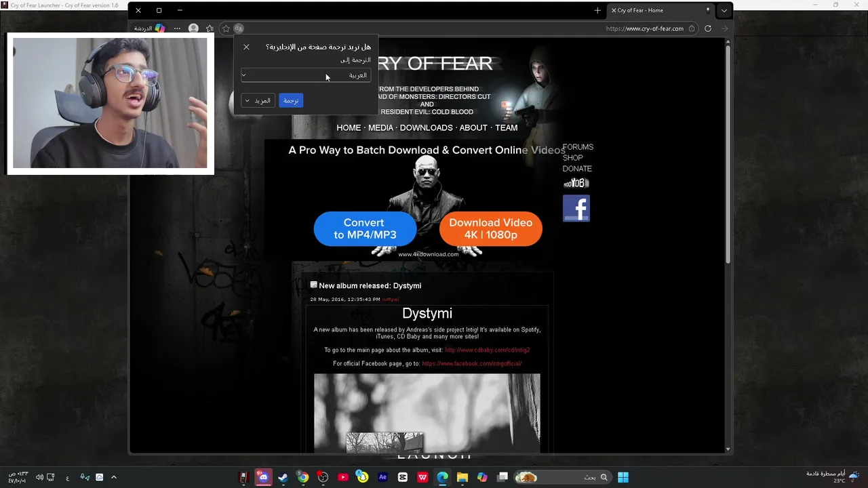Open Steam from taskbar
Viewport: 868px width, 488px height.
point(283,477)
